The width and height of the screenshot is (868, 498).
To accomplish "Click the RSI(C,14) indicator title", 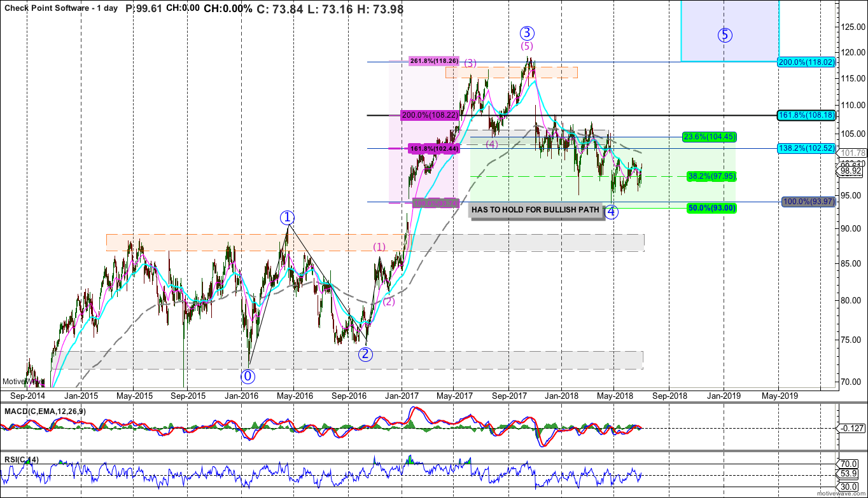I will pyautogui.click(x=23, y=459).
